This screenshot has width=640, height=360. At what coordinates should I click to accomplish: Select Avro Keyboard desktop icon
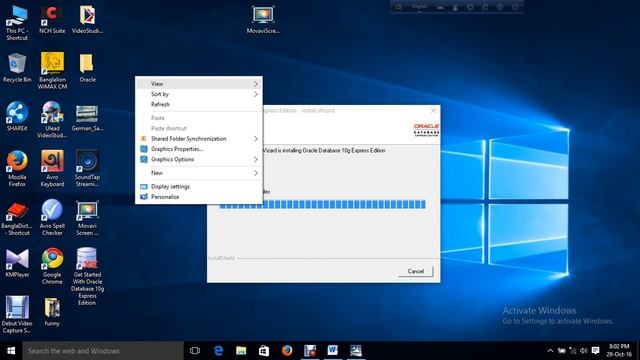click(x=52, y=169)
